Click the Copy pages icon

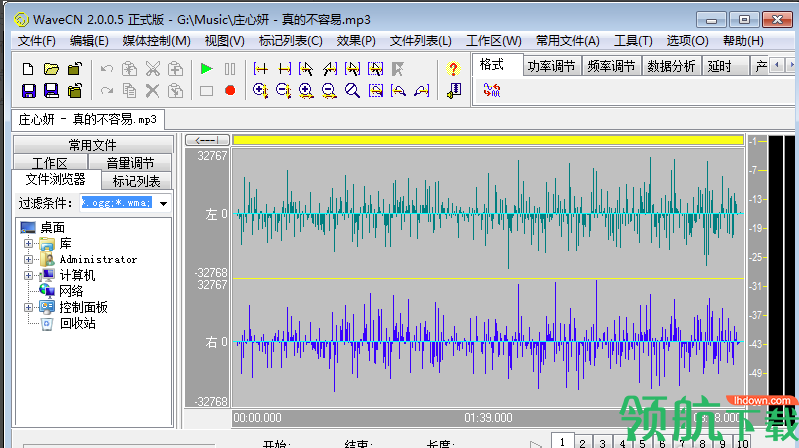pos(129,91)
